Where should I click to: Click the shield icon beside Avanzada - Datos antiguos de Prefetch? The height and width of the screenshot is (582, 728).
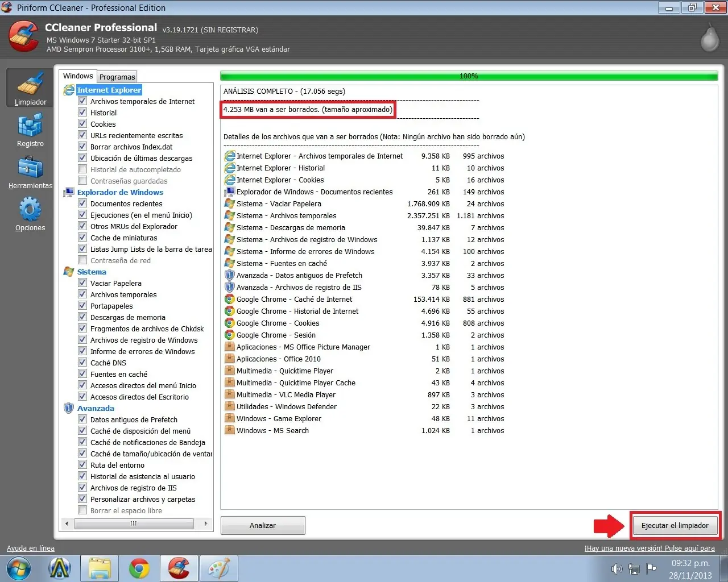[x=230, y=275]
